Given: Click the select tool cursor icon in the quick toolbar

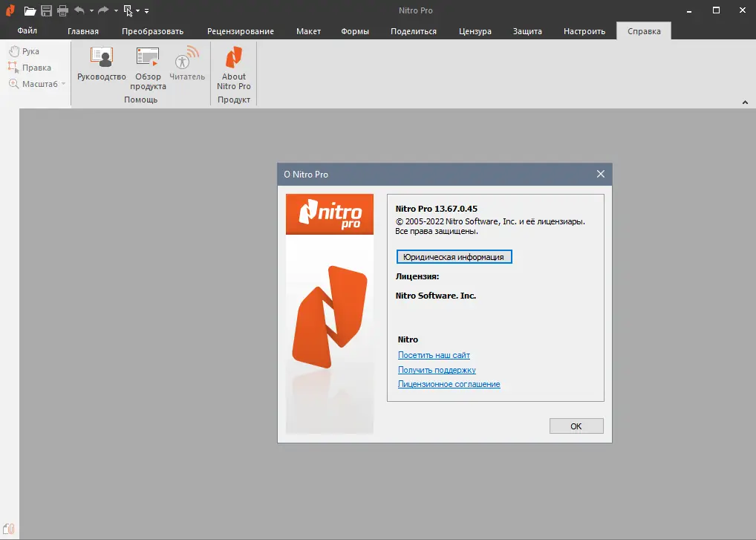Looking at the screenshot, I should pyautogui.click(x=128, y=10).
